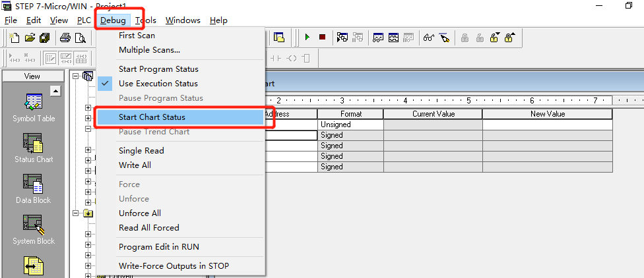Open the View menu
The image size is (644, 278).
[59, 20]
